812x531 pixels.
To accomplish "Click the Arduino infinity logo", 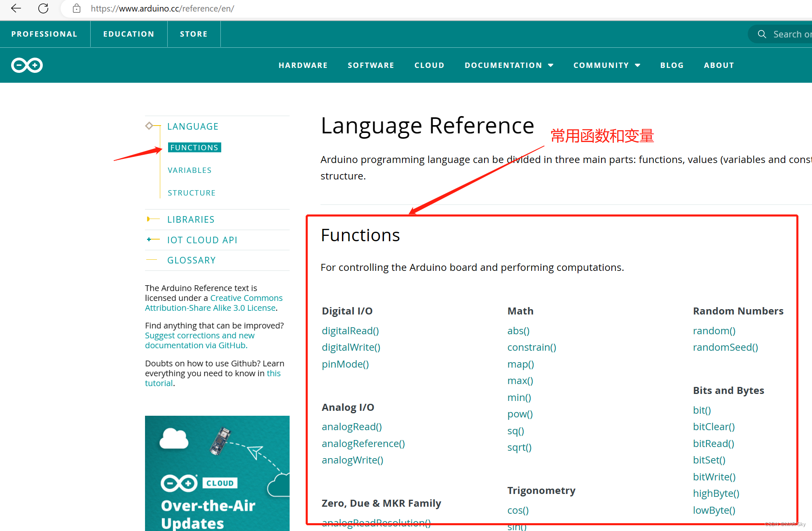I will (27, 65).
